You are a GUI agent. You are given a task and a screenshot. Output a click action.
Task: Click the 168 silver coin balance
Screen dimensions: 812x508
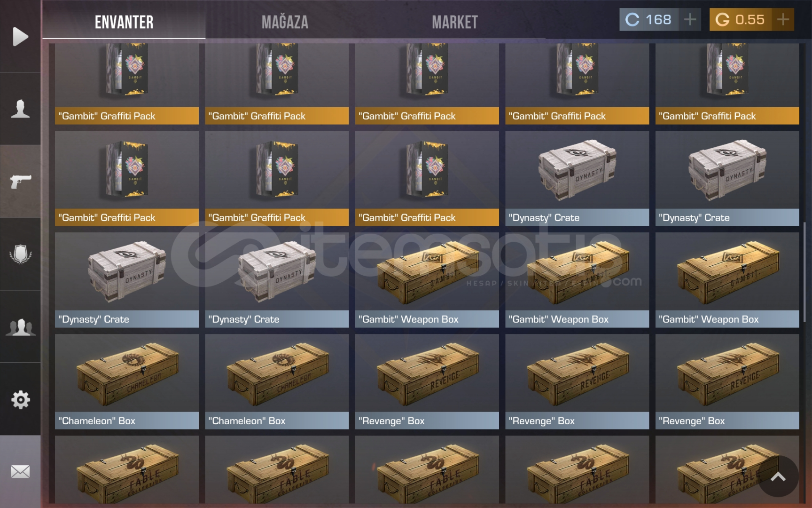click(649, 20)
